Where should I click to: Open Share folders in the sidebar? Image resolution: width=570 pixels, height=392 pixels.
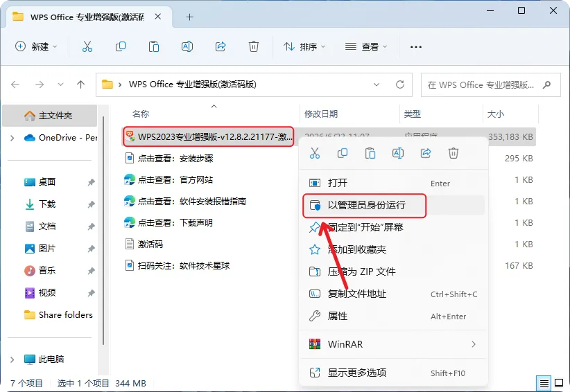click(x=58, y=314)
